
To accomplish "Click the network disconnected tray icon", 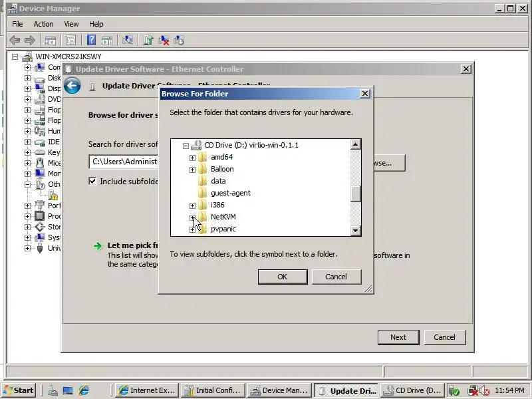I will coord(472,391).
